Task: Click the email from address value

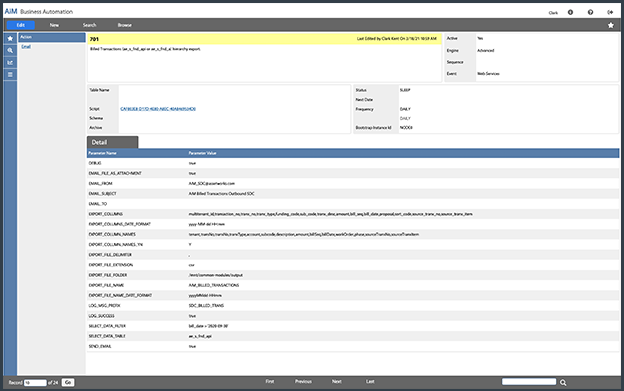Action: click(x=212, y=184)
